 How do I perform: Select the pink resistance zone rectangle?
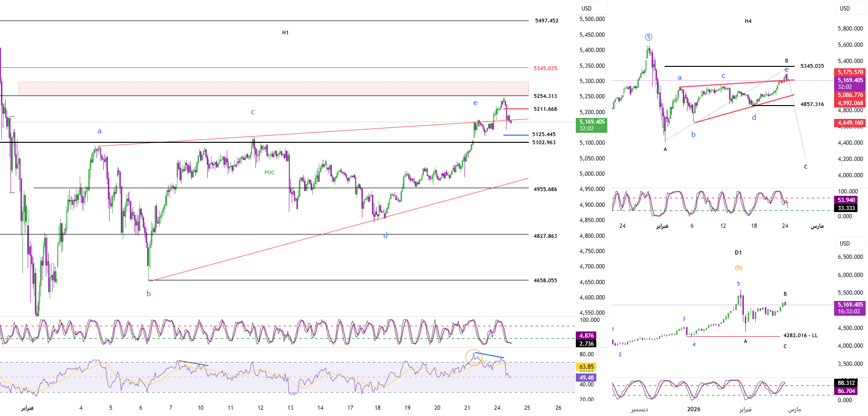274,88
